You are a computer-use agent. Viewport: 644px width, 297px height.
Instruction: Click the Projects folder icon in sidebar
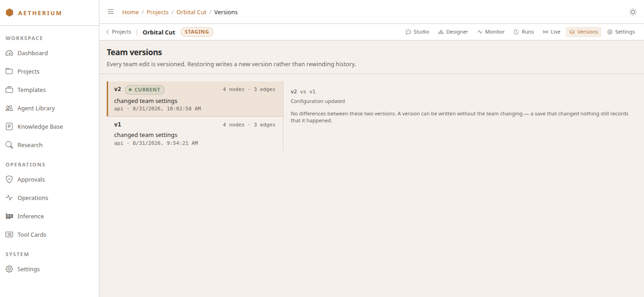coord(9,71)
